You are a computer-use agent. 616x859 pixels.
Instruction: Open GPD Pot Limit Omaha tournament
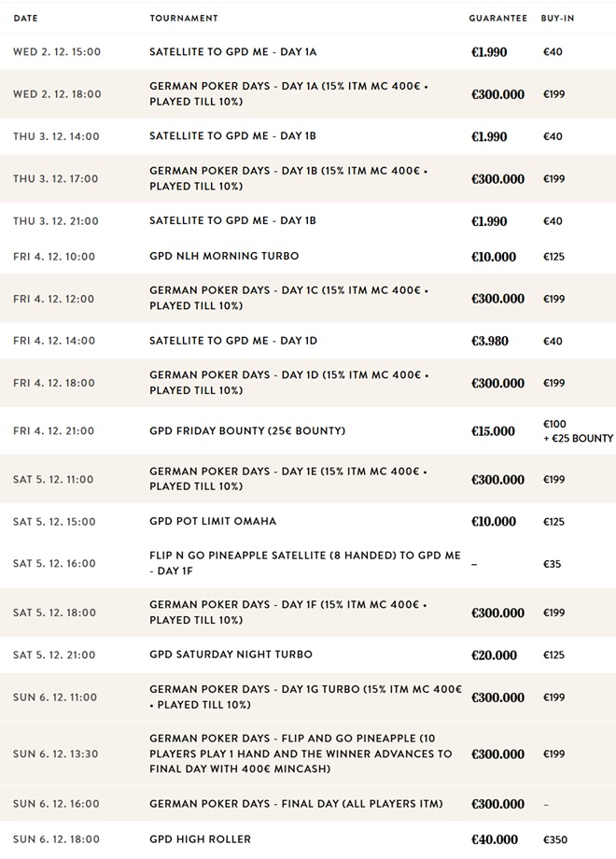tap(213, 521)
